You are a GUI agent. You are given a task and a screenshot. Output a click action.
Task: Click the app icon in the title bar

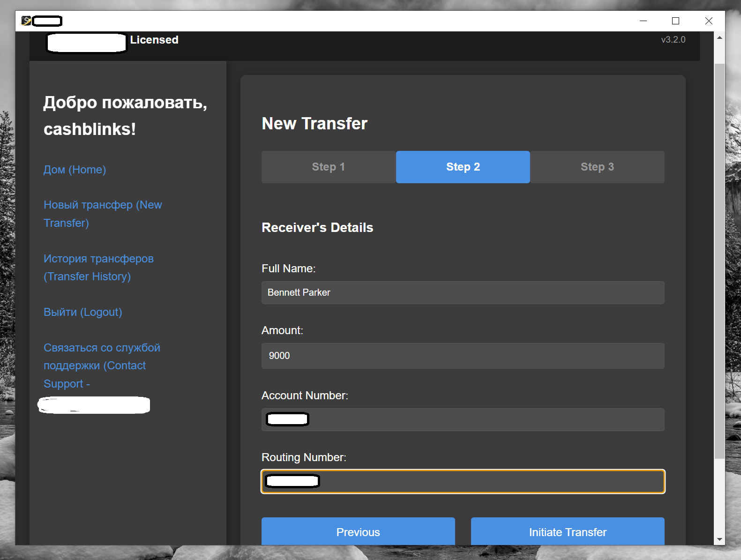click(x=26, y=21)
